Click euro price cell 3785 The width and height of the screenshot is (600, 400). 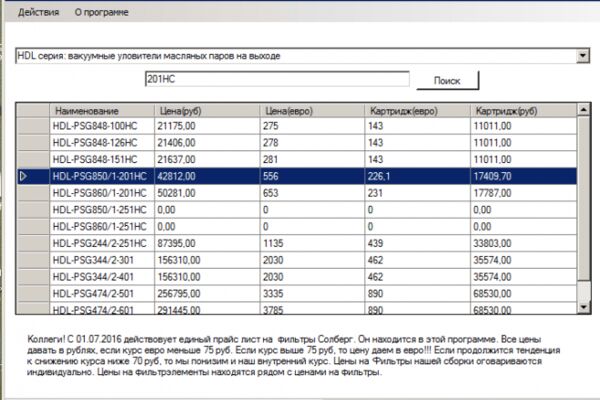click(312, 308)
